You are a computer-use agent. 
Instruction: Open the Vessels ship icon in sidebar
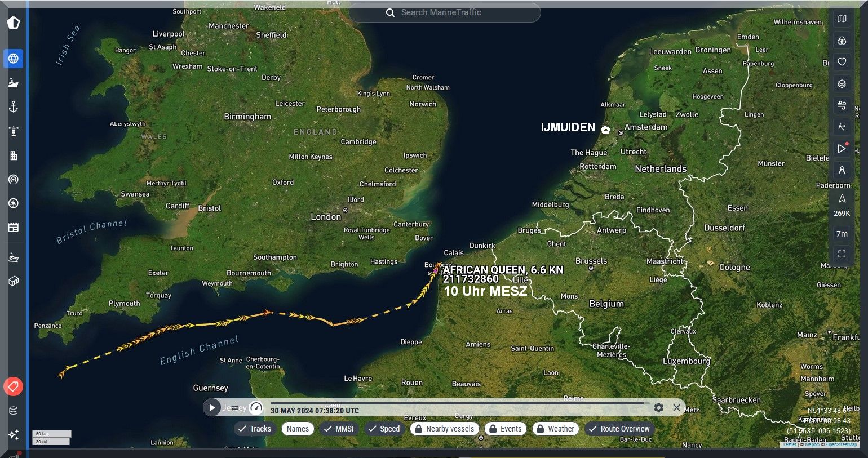[14, 83]
